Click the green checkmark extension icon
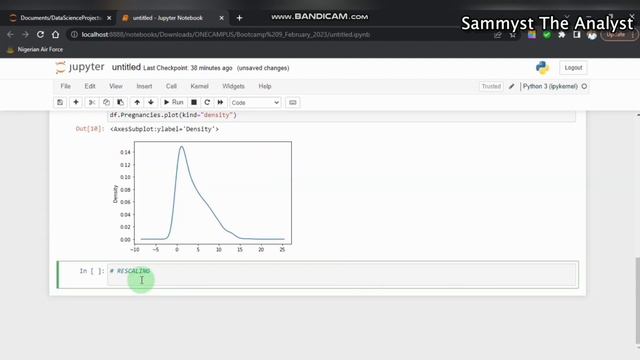640x360 pixels. coord(547,35)
